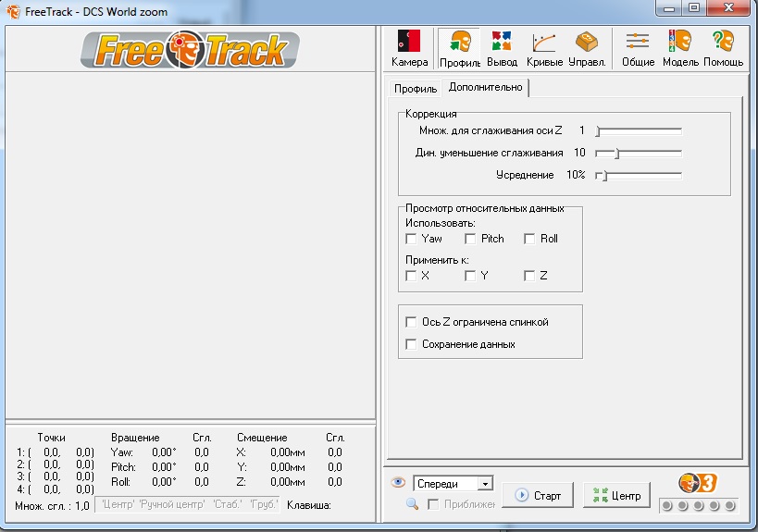Click the Просмотр относительных данных group label

point(484,208)
